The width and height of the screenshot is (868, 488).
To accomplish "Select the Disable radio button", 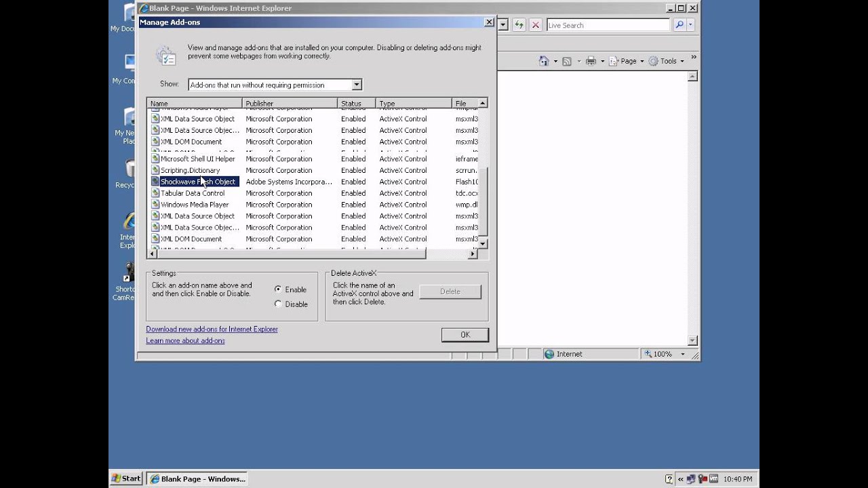I will 278,304.
